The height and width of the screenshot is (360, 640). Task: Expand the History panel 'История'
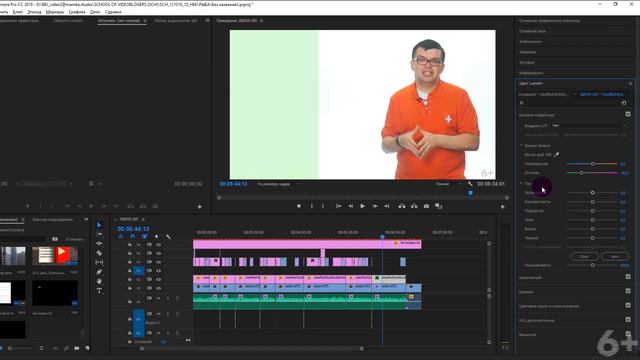(527, 62)
